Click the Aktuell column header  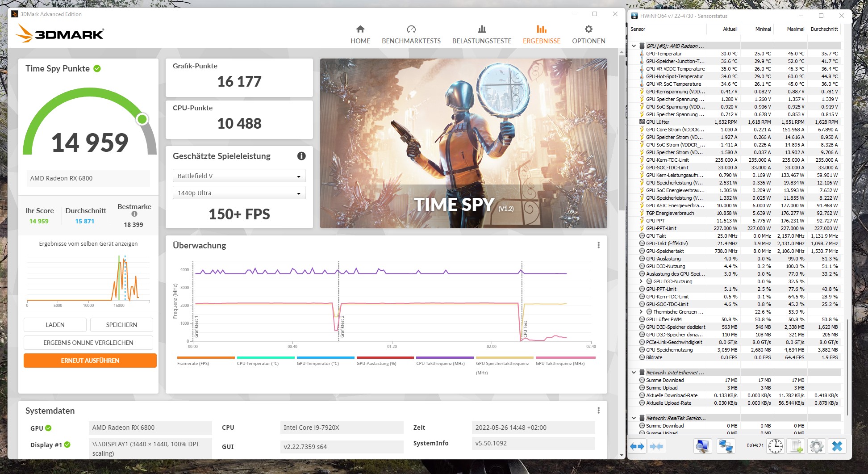[x=730, y=29]
